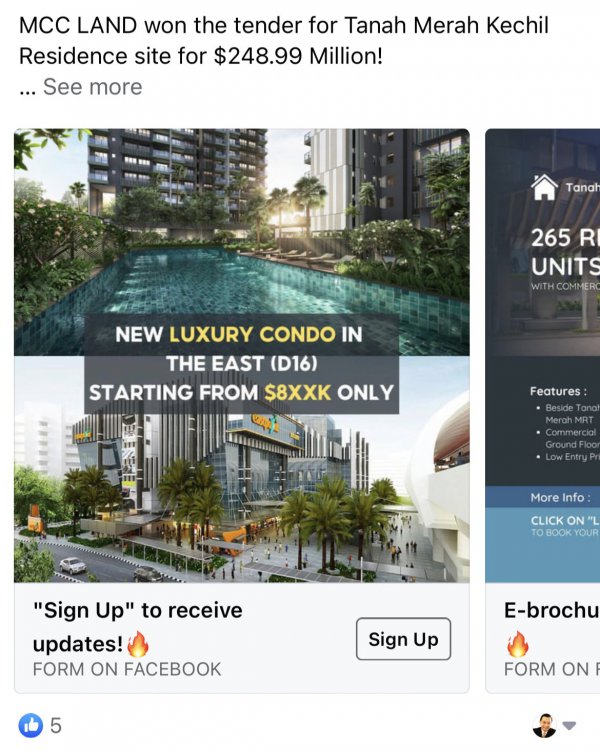This screenshot has width=600, height=750.
Task: Select the E-brochure card title
Action: click(552, 610)
